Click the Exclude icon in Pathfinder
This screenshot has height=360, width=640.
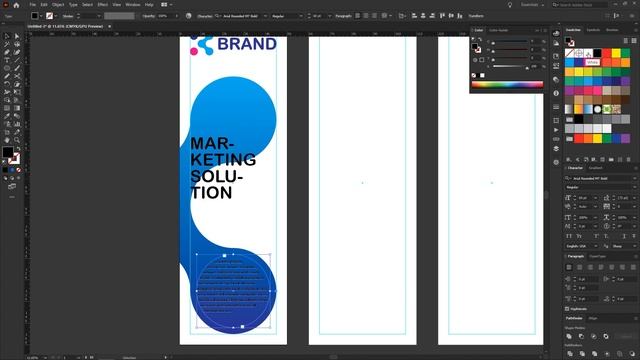point(606,336)
